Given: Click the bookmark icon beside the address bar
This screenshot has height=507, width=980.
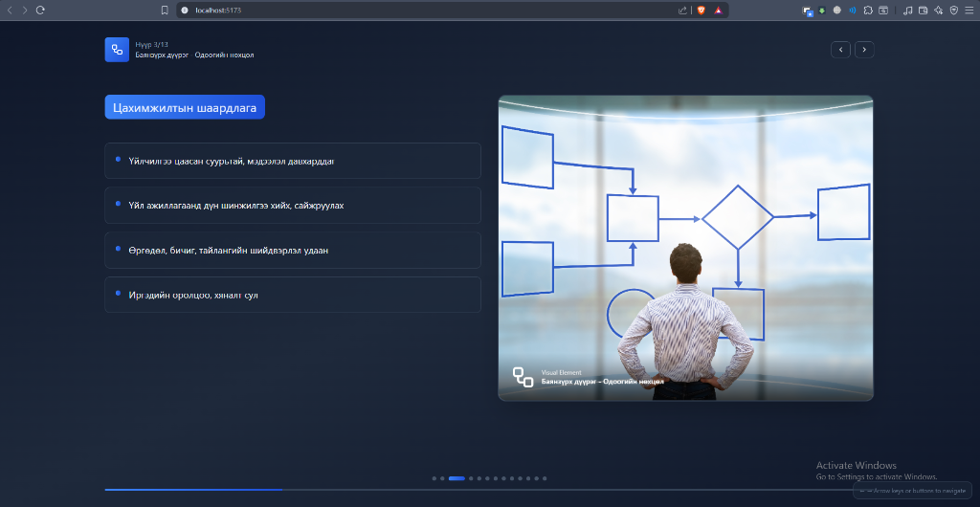Looking at the screenshot, I should [165, 10].
